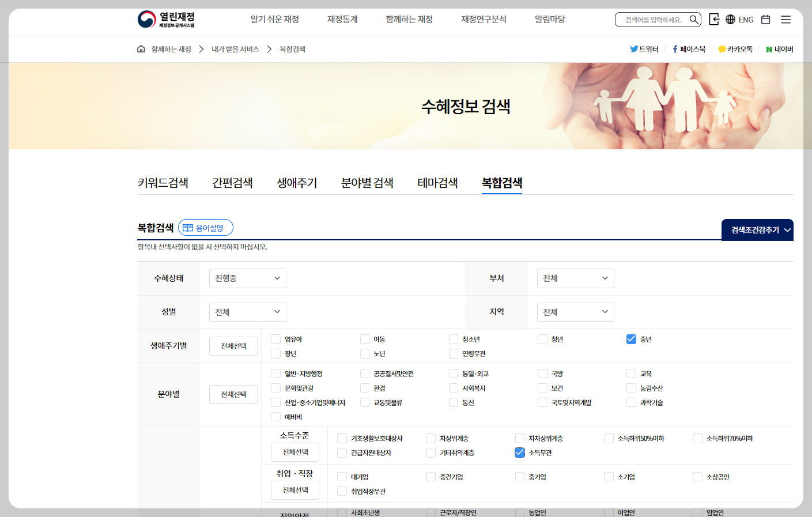Click 전체선택 under 소득수준
This screenshot has width=812, height=517.
pyautogui.click(x=295, y=452)
